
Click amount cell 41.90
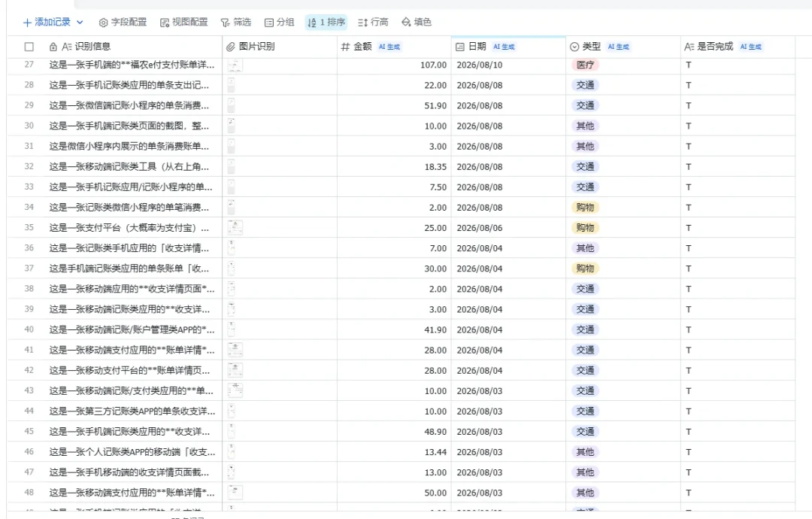[394, 329]
